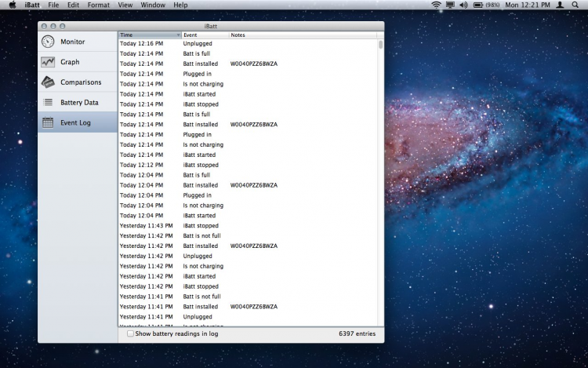Sort by the Event column header
588x368 pixels.
pyautogui.click(x=205, y=35)
